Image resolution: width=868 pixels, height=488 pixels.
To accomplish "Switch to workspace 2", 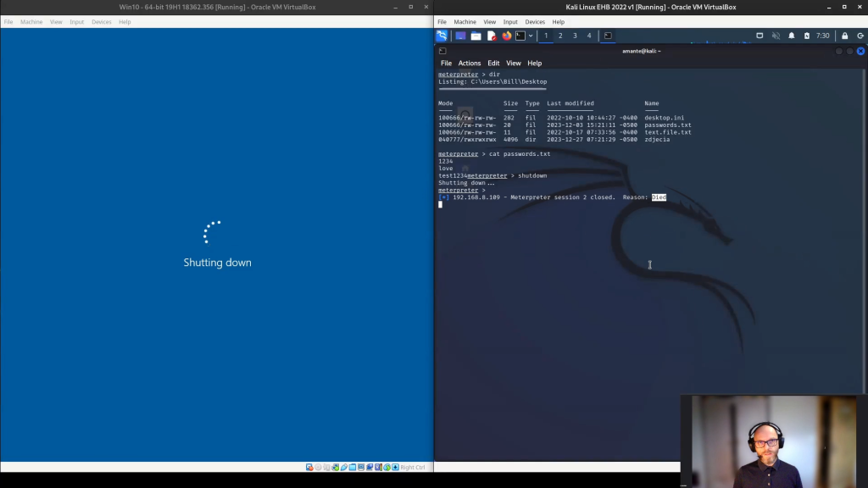I will pos(560,36).
